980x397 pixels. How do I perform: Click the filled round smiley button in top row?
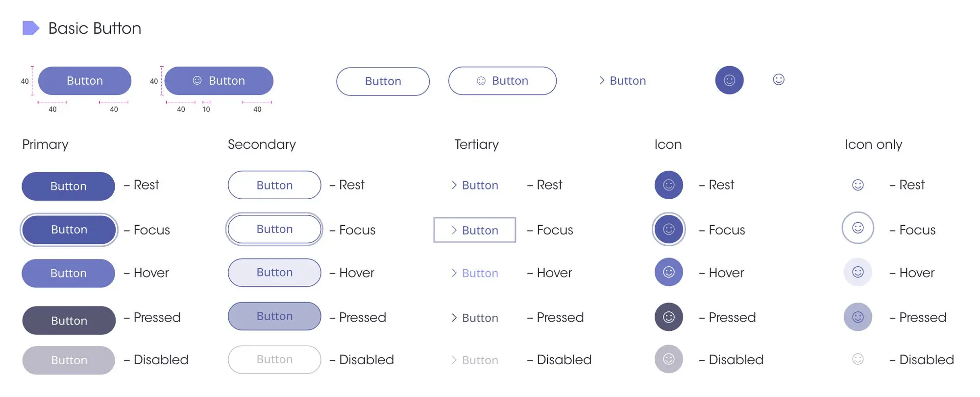click(x=729, y=80)
